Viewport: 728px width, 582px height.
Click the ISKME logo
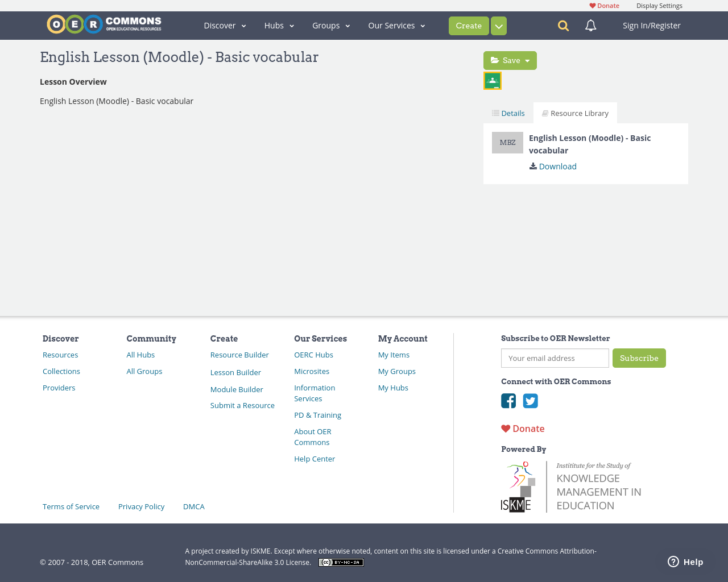tap(517, 486)
